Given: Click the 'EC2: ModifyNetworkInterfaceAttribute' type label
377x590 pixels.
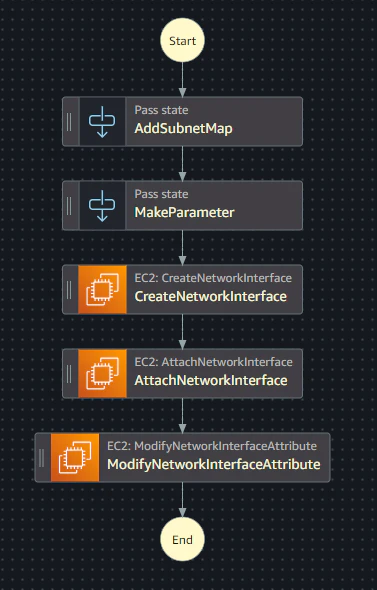Looking at the screenshot, I should pyautogui.click(x=212, y=446).
